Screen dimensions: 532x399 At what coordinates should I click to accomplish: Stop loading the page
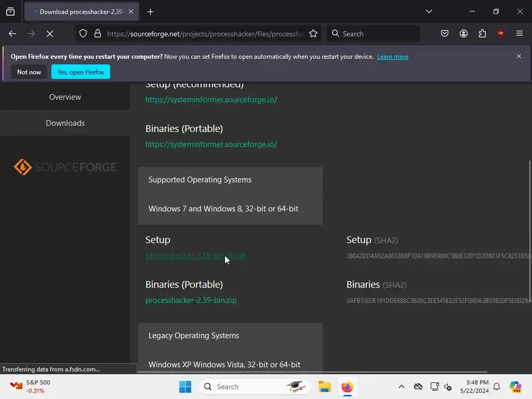click(50, 34)
